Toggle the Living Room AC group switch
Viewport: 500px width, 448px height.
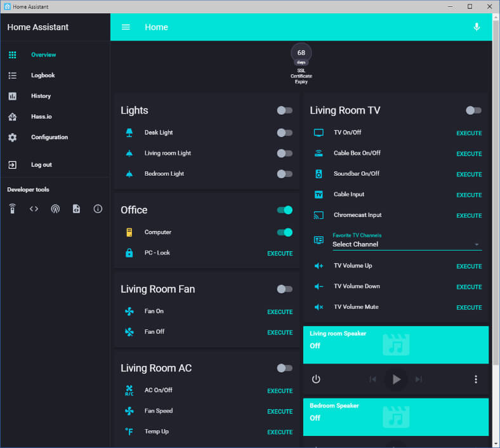point(284,368)
